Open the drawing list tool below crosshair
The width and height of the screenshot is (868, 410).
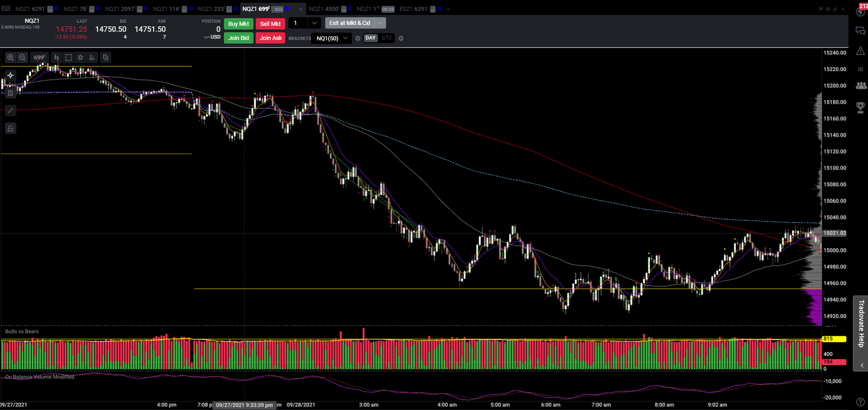(x=10, y=93)
